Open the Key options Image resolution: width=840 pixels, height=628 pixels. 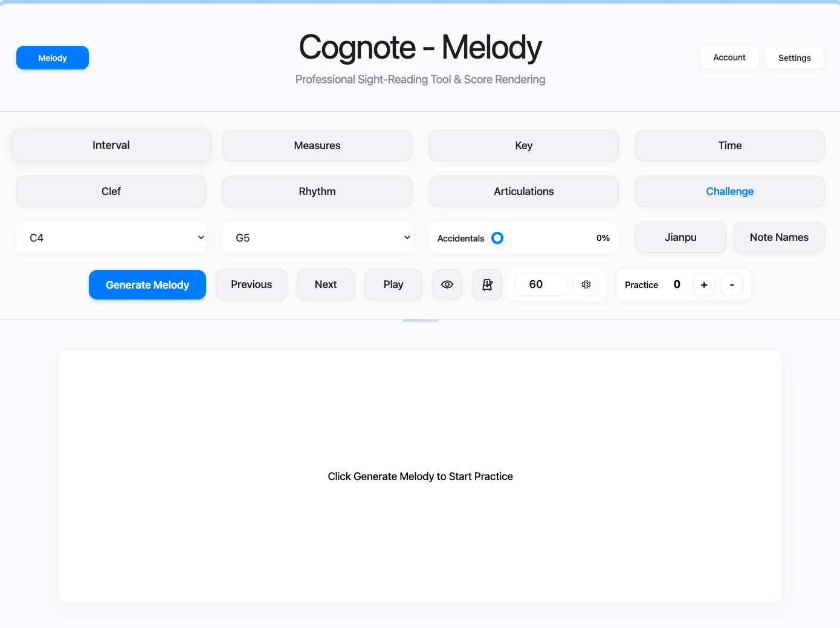[524, 146]
